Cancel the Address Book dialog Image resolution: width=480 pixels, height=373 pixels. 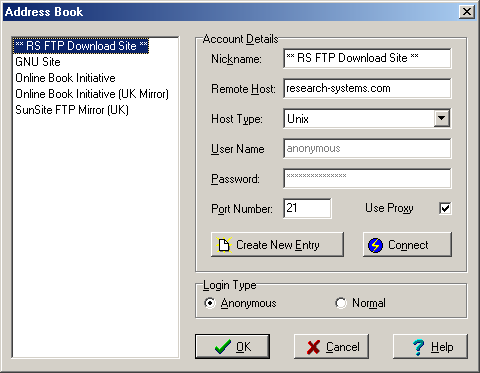point(331,347)
